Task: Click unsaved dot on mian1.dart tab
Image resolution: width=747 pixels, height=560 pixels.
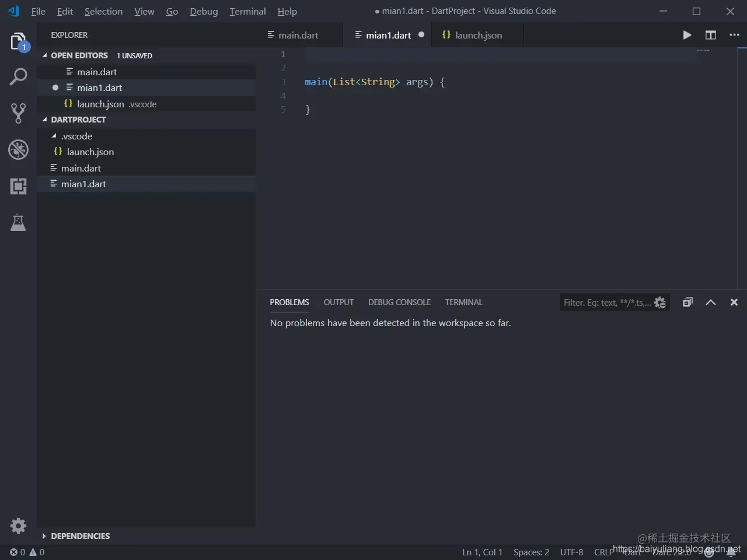Action: click(x=421, y=35)
